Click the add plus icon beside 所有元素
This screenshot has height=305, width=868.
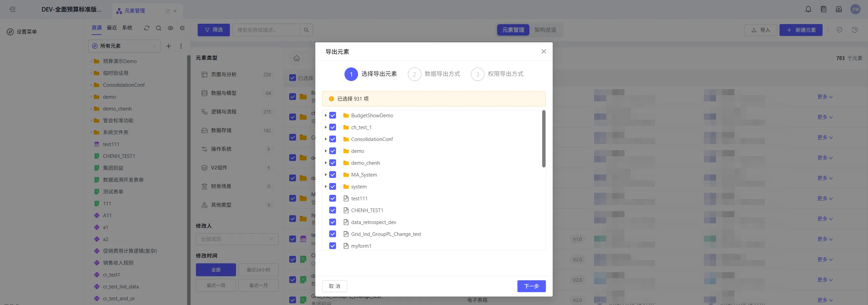(x=168, y=46)
